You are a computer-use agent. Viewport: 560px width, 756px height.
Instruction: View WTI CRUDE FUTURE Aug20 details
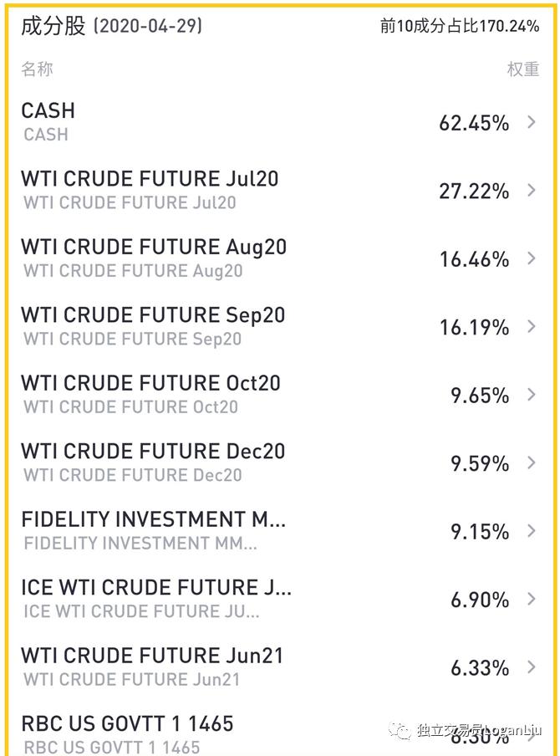(153, 248)
